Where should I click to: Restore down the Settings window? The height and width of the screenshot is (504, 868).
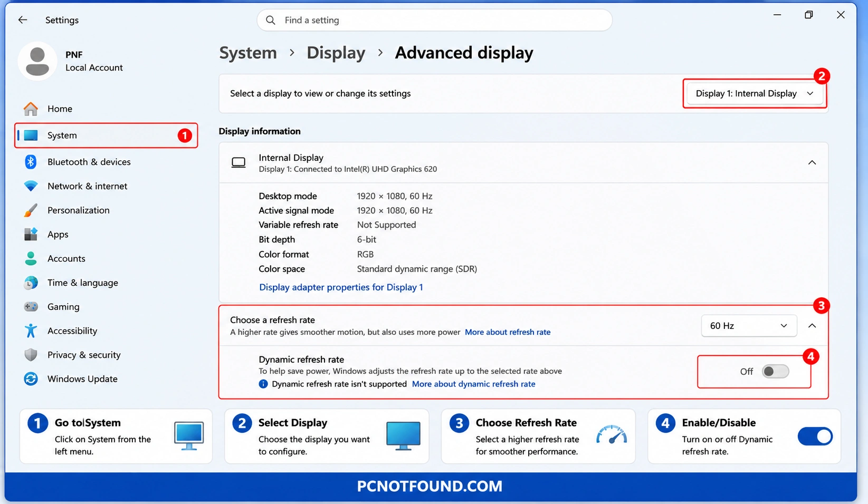coord(808,15)
